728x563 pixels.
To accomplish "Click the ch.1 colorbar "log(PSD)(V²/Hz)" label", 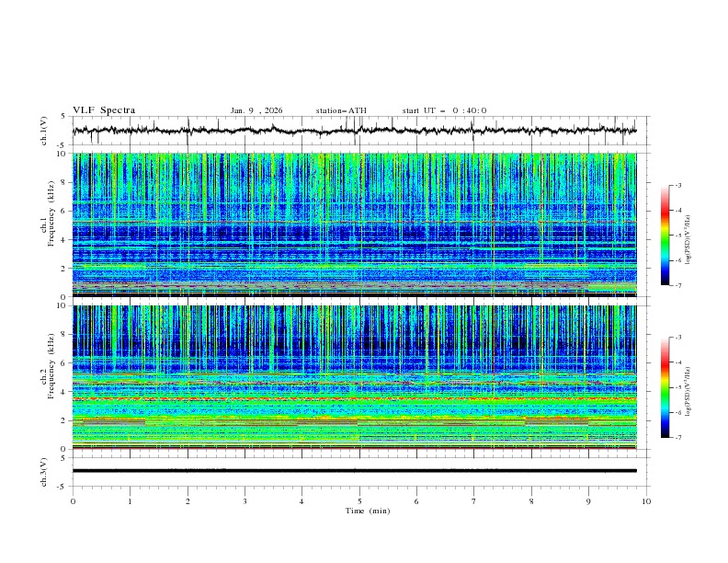I will click(688, 240).
